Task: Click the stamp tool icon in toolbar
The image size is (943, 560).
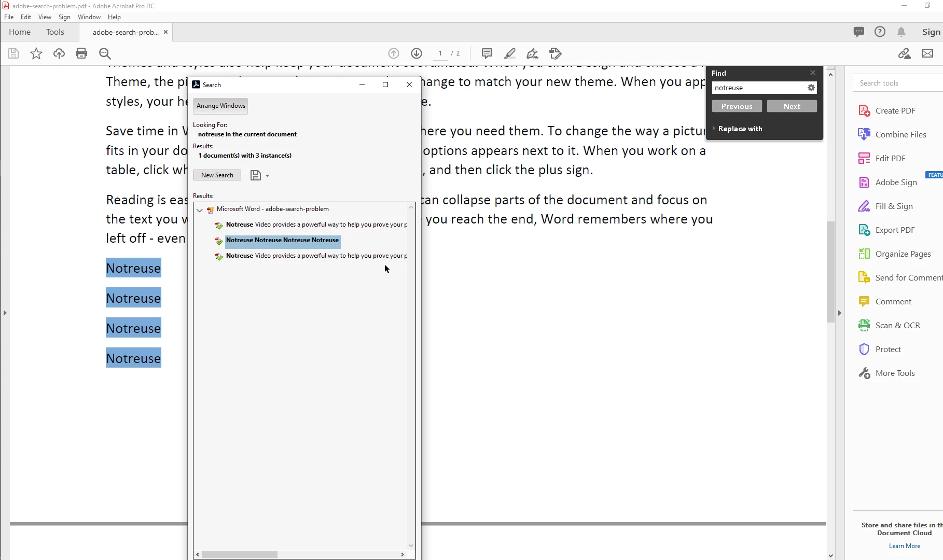Action: (x=556, y=53)
